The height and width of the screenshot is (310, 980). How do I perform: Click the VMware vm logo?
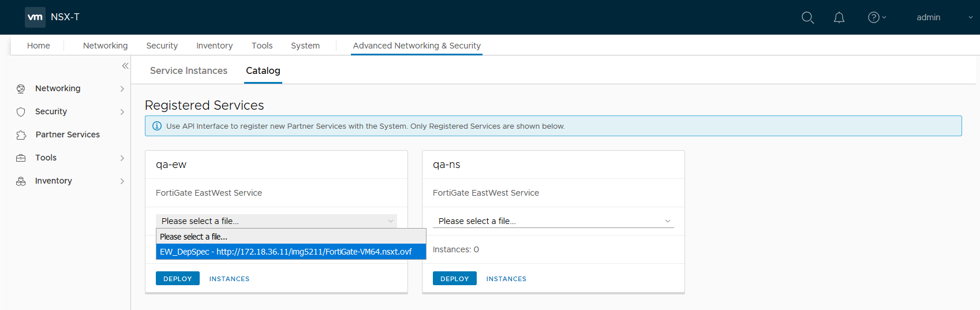(x=35, y=17)
